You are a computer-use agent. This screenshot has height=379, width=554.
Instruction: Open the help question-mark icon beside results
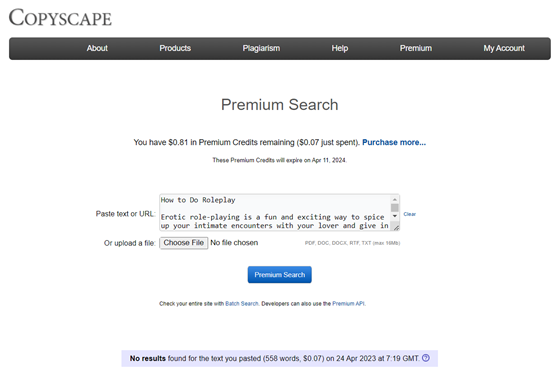tap(426, 358)
